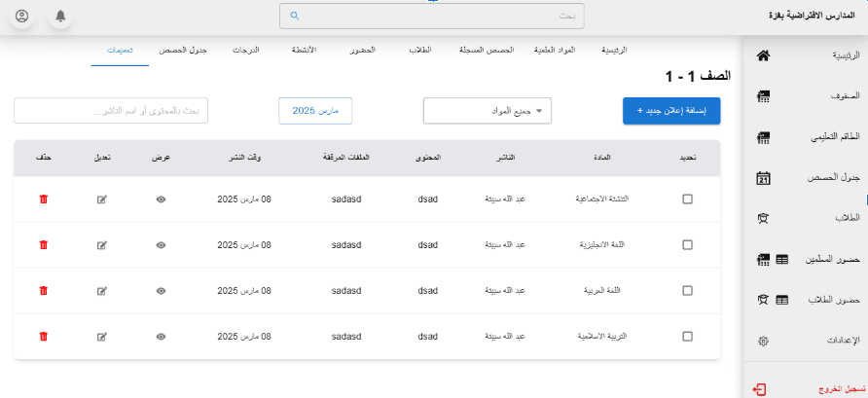Open the user account profile icon
Viewport: 868px width, 398px height.
[22, 17]
